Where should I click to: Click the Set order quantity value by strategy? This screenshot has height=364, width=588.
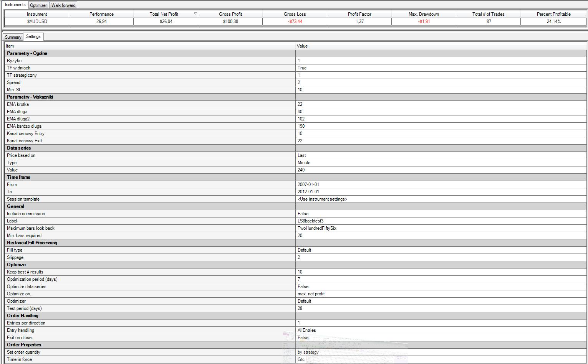[x=308, y=352]
